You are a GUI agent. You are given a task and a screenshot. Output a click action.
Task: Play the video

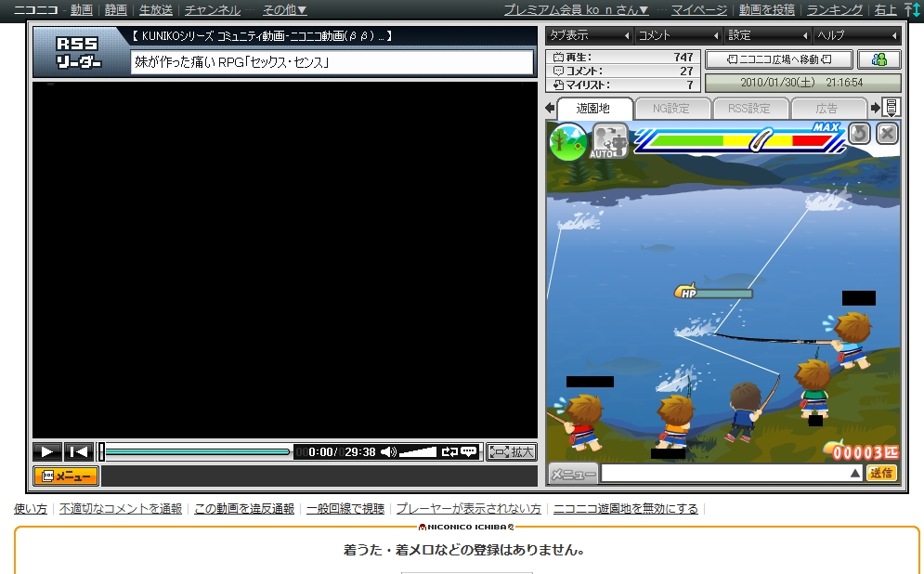click(x=47, y=452)
